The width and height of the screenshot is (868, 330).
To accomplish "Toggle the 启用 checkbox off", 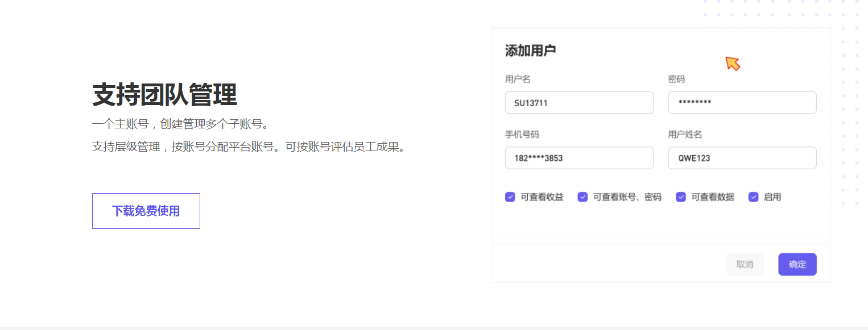I will point(754,197).
